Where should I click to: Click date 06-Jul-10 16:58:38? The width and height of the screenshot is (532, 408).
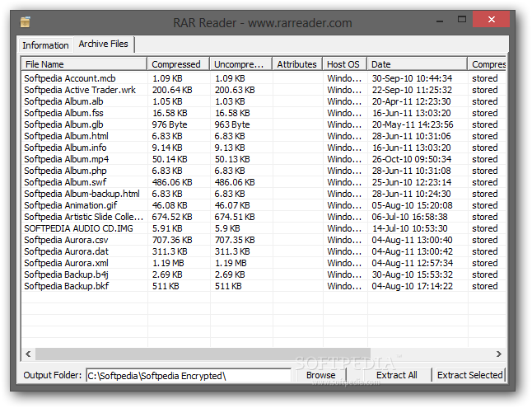click(x=410, y=217)
